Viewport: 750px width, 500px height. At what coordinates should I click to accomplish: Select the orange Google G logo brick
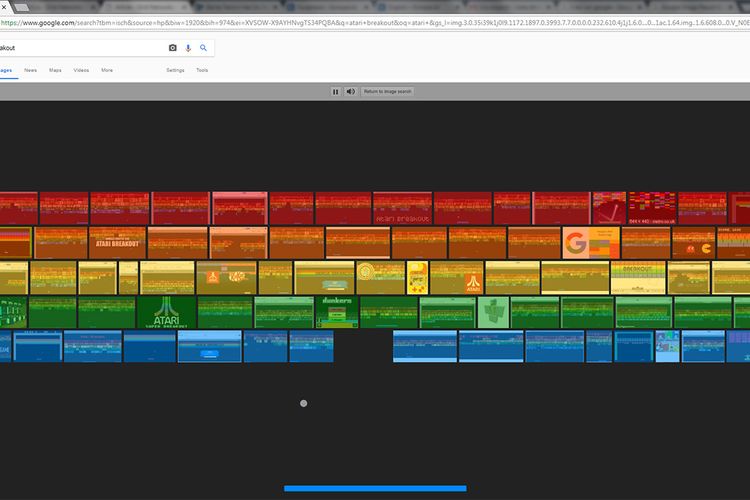pyautogui.click(x=590, y=243)
